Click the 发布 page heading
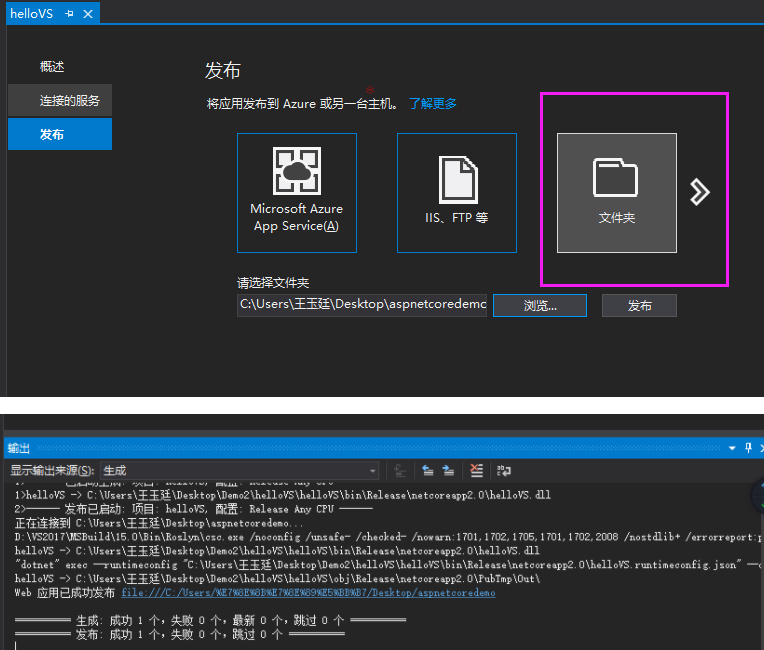This screenshot has width=764, height=650. click(223, 70)
